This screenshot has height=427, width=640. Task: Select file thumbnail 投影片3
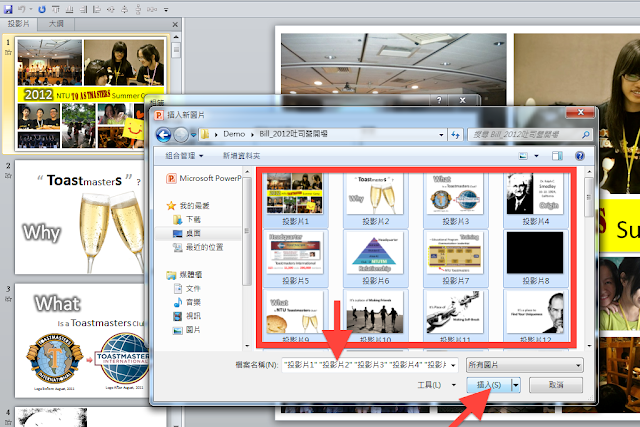pos(456,199)
